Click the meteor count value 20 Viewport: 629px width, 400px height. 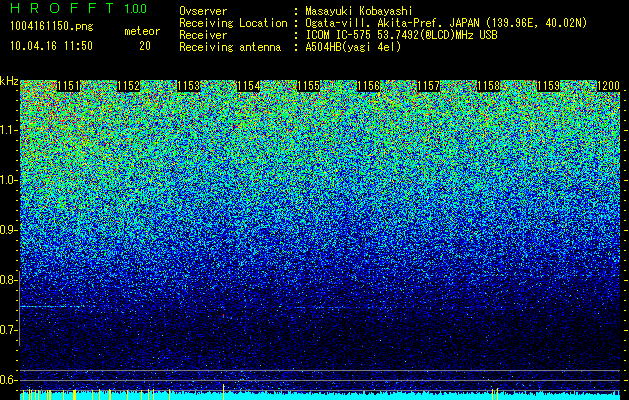point(145,46)
